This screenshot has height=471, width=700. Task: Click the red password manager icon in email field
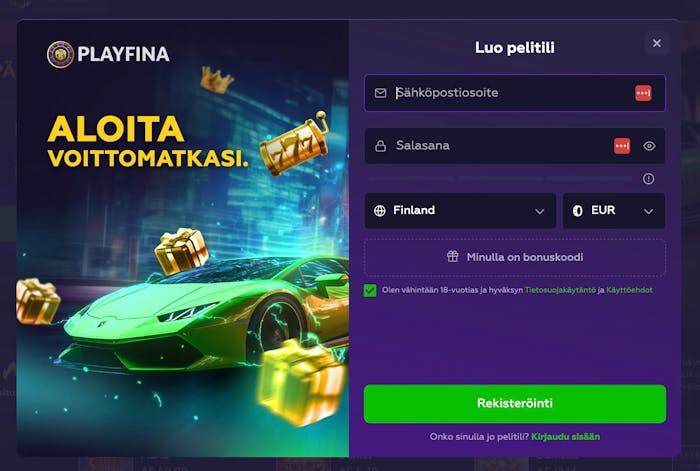(643, 93)
